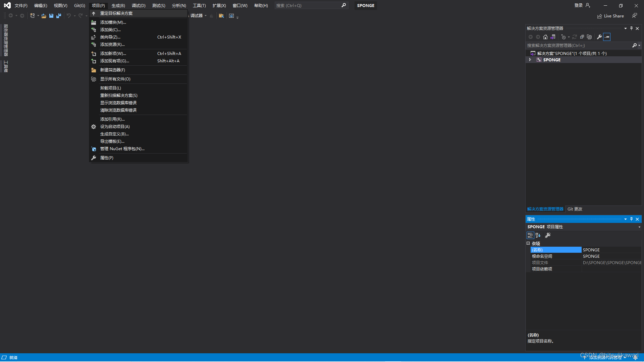Click the notification bell in status bar

tap(635, 358)
